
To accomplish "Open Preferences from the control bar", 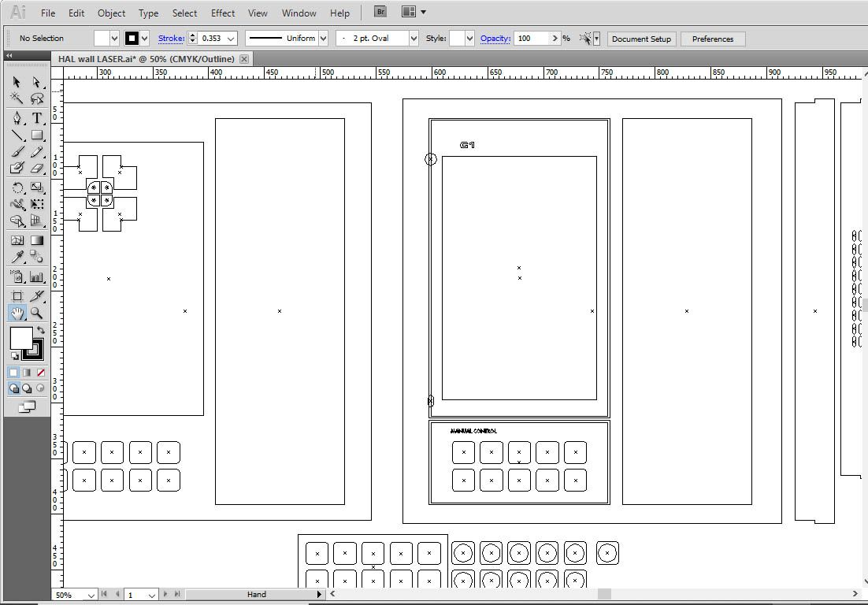I will click(x=713, y=39).
